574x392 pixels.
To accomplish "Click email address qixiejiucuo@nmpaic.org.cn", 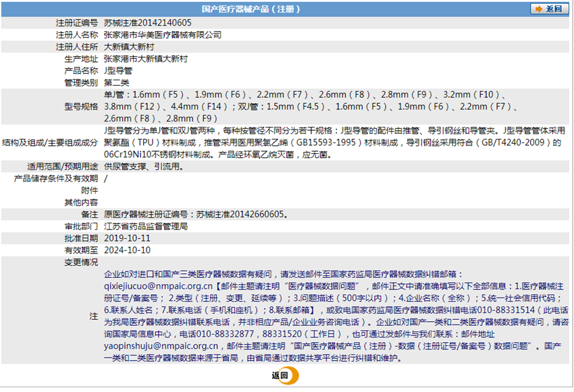I will pyautogui.click(x=158, y=286).
